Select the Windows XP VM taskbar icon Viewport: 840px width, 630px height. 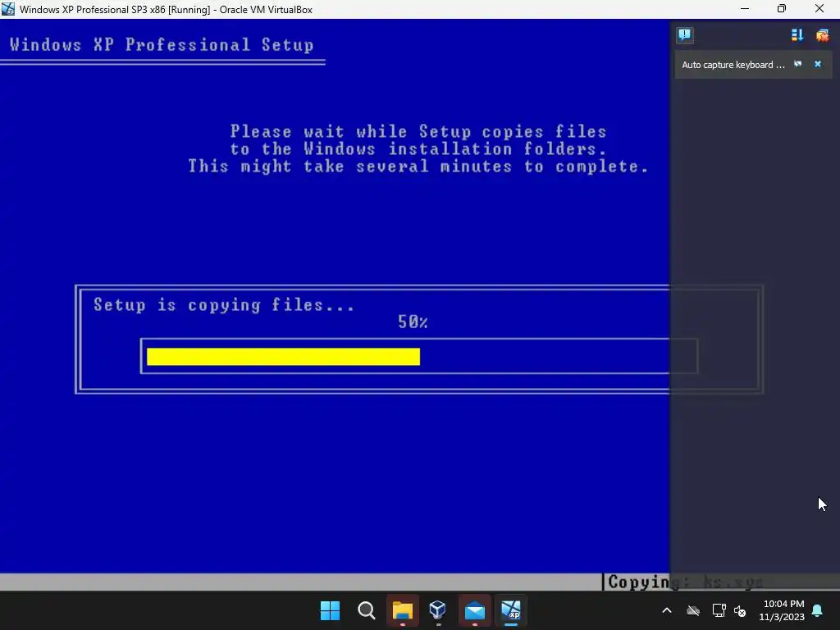point(510,610)
